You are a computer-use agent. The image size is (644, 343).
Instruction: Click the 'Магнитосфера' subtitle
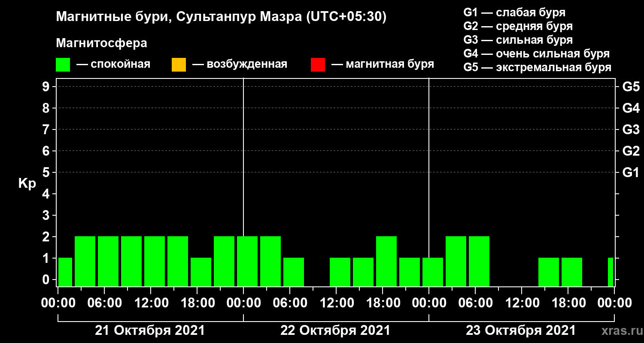pos(101,43)
